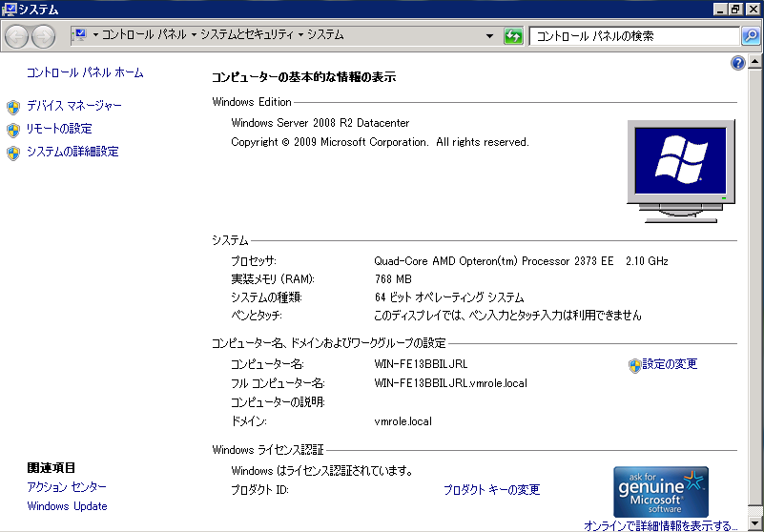This screenshot has width=764, height=532.
Task: Click the プロダクト ID label
Action: [x=259, y=490]
